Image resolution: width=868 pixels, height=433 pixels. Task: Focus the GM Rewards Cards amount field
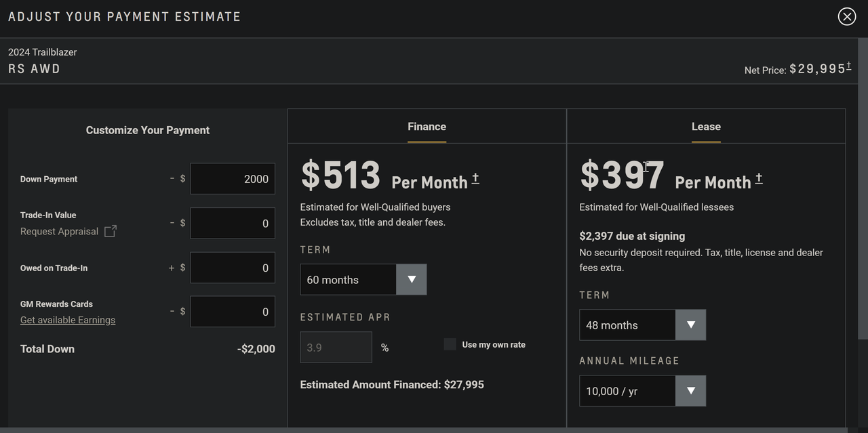tap(233, 312)
